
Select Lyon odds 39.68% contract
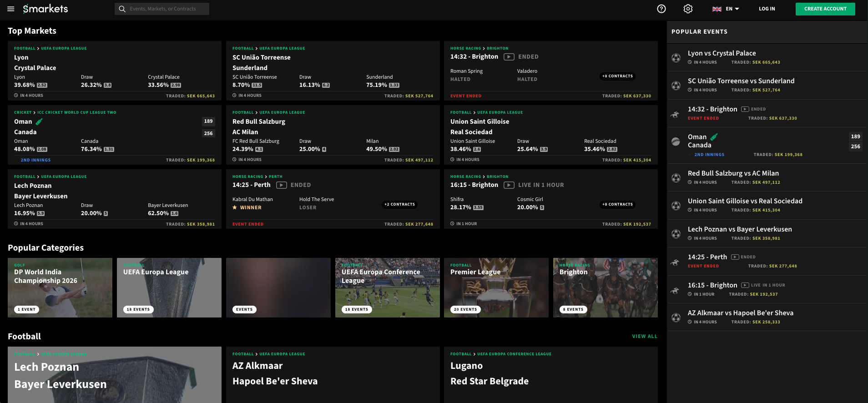click(x=30, y=81)
